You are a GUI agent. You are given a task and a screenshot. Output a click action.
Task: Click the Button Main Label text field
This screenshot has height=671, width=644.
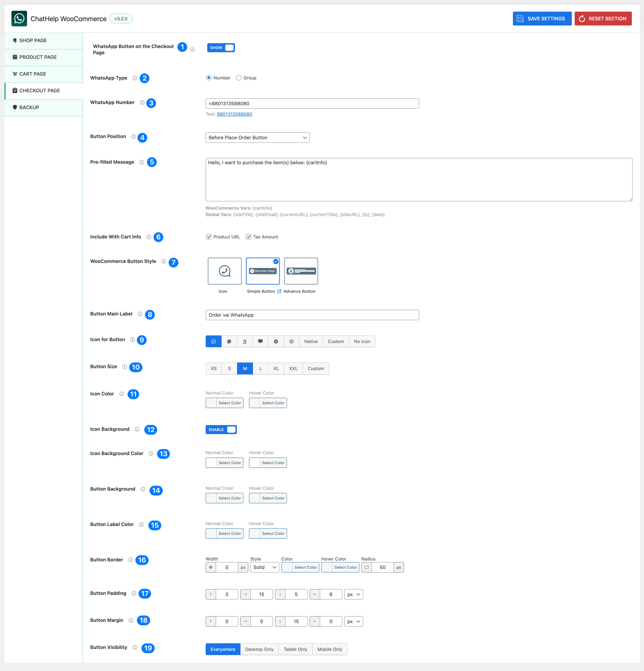coord(312,315)
